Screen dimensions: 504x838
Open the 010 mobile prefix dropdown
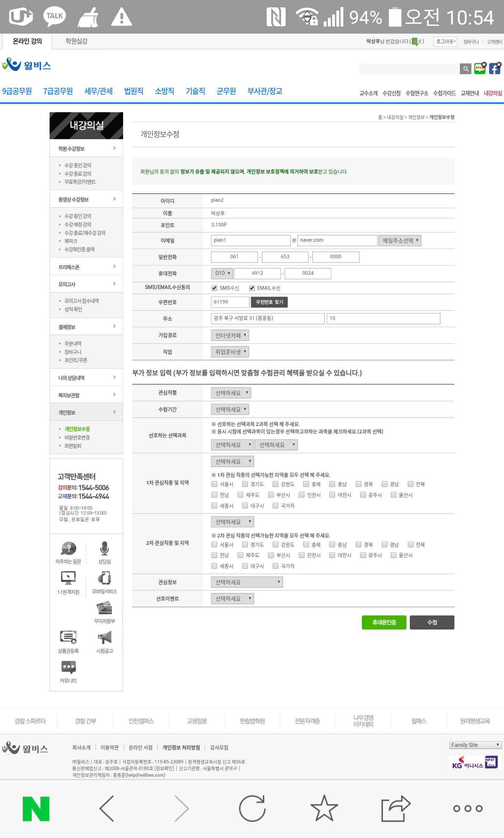pyautogui.click(x=222, y=273)
